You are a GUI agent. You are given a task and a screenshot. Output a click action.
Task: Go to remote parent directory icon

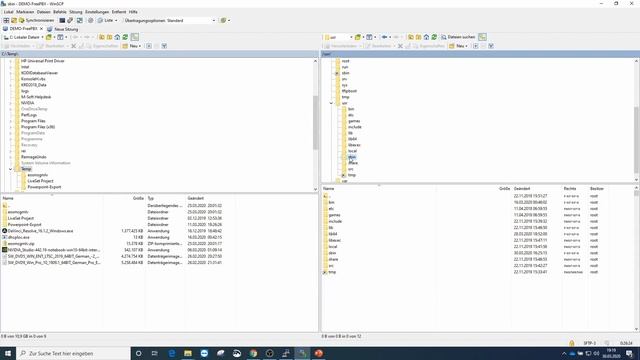point(410,37)
